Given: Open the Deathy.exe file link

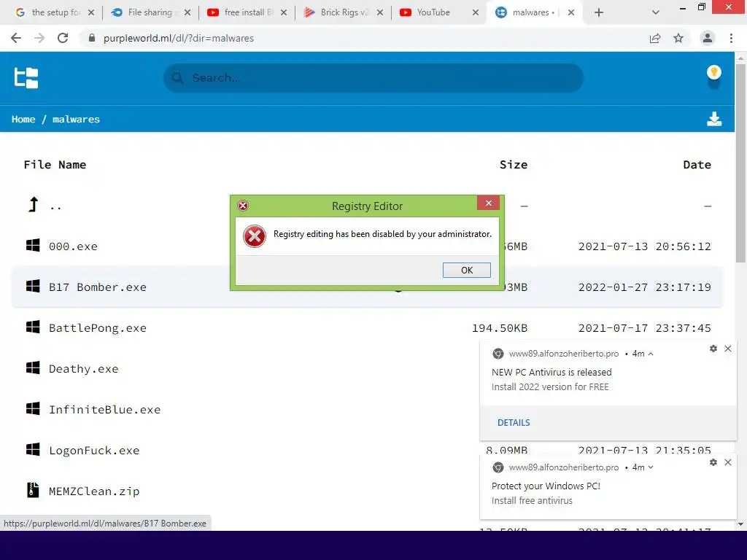Looking at the screenshot, I should click(83, 369).
